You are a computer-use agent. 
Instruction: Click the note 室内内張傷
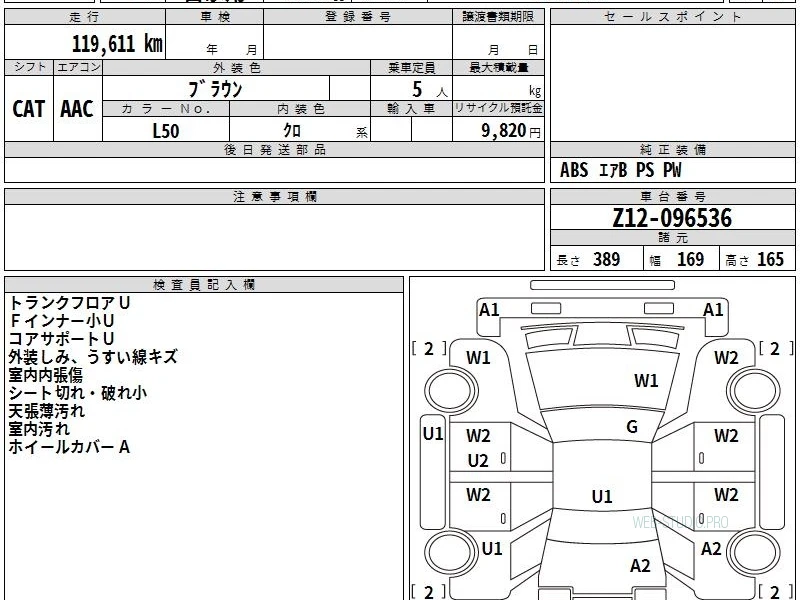[45, 375]
